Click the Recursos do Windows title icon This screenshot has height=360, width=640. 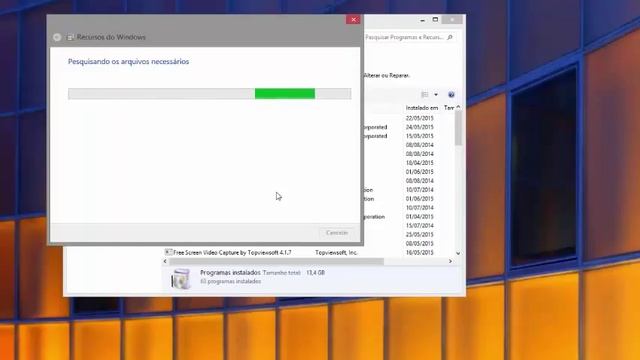70,38
